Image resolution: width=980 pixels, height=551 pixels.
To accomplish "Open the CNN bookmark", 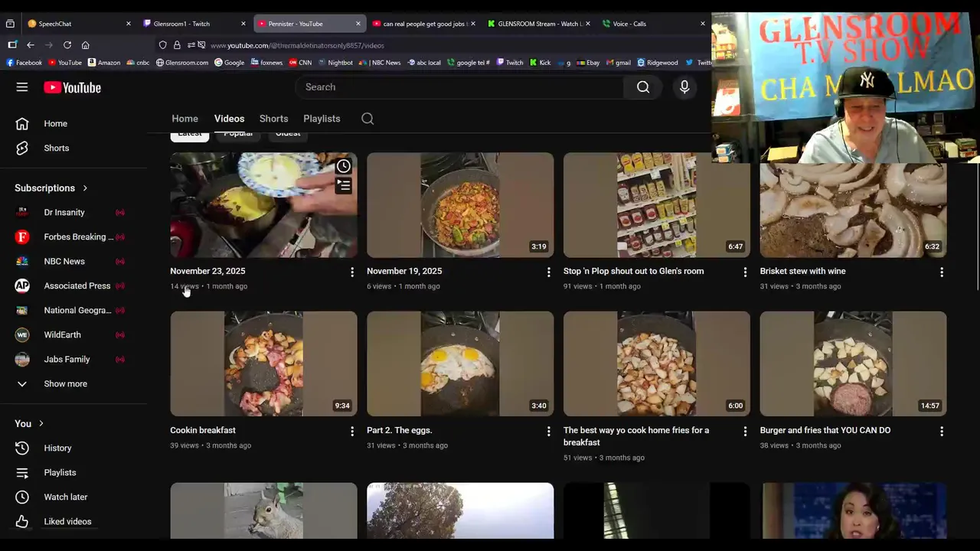I will tap(300, 63).
